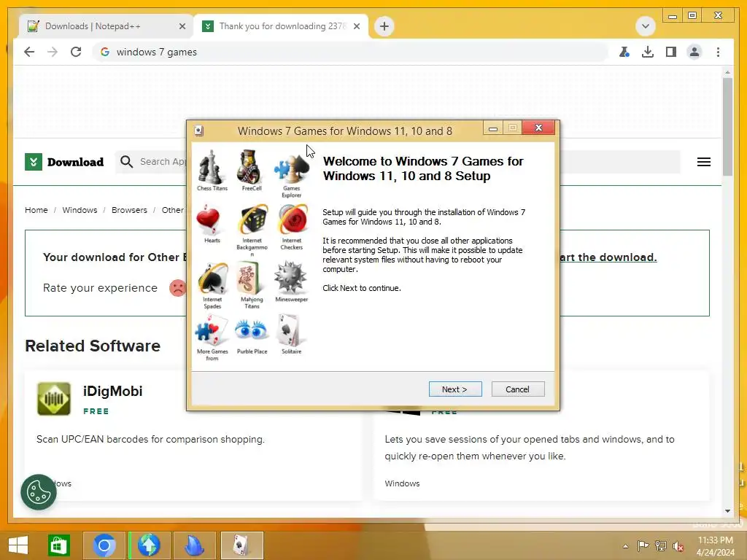Click the restart the download link
The image size is (747, 560).
point(608,257)
